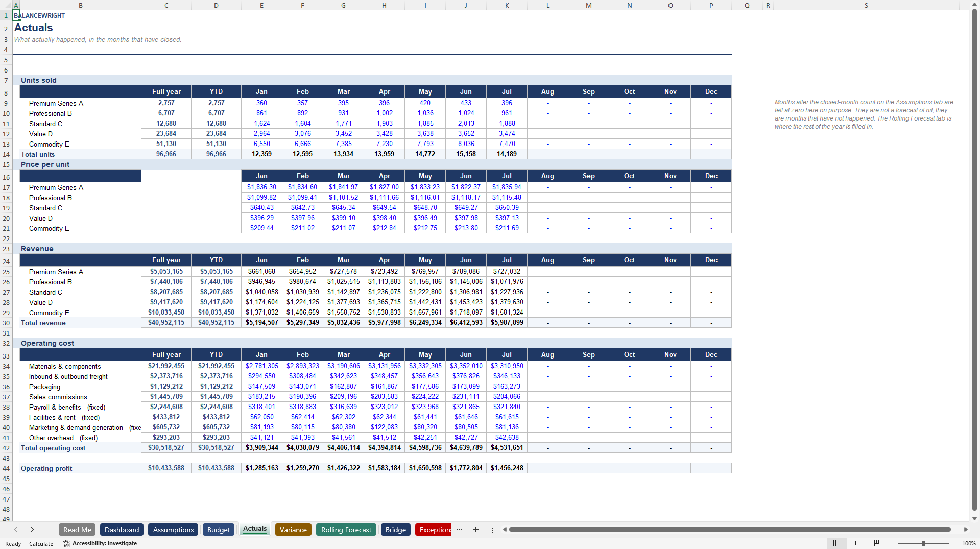Viewport: 980px width, 549px height.
Task: Go to the Budget sheet tab
Action: (x=219, y=530)
